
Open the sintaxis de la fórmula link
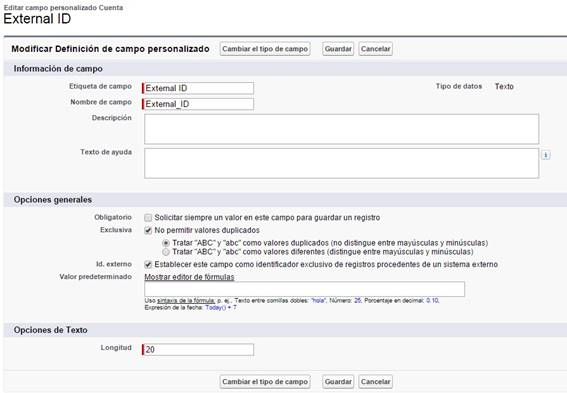coord(186,300)
